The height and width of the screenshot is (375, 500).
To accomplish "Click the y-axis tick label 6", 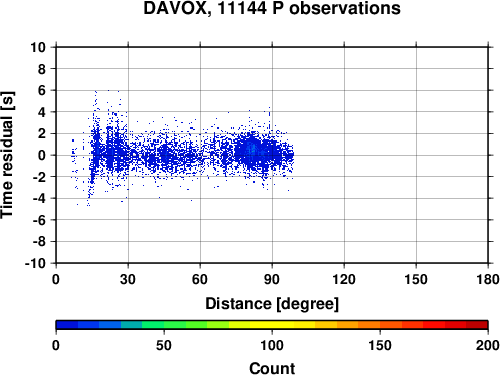I will click(42, 90).
